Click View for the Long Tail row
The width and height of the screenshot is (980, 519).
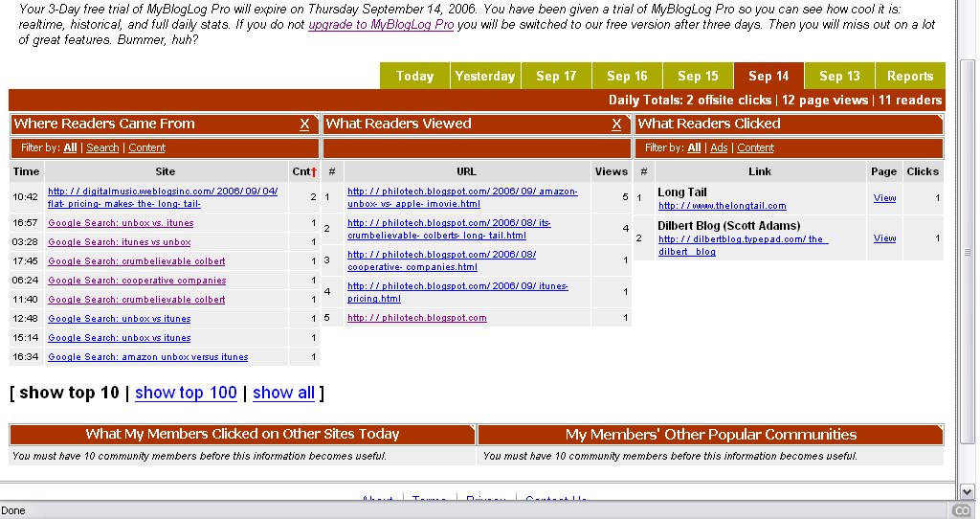884,197
